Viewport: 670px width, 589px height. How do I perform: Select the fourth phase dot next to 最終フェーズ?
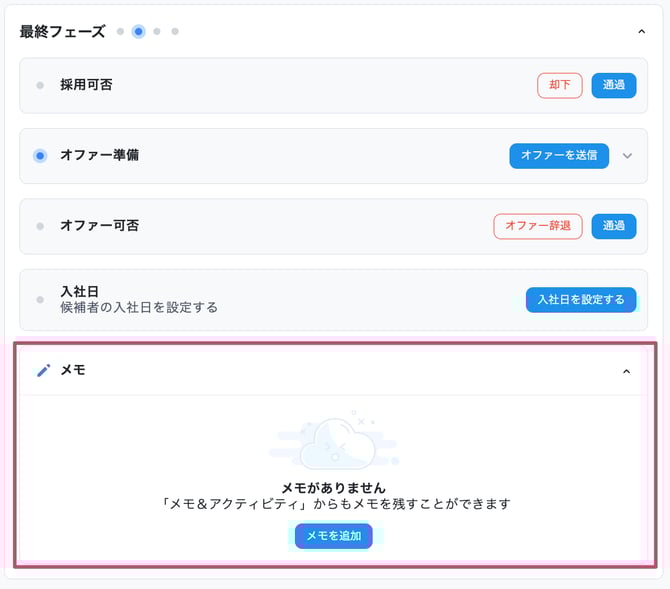point(175,31)
